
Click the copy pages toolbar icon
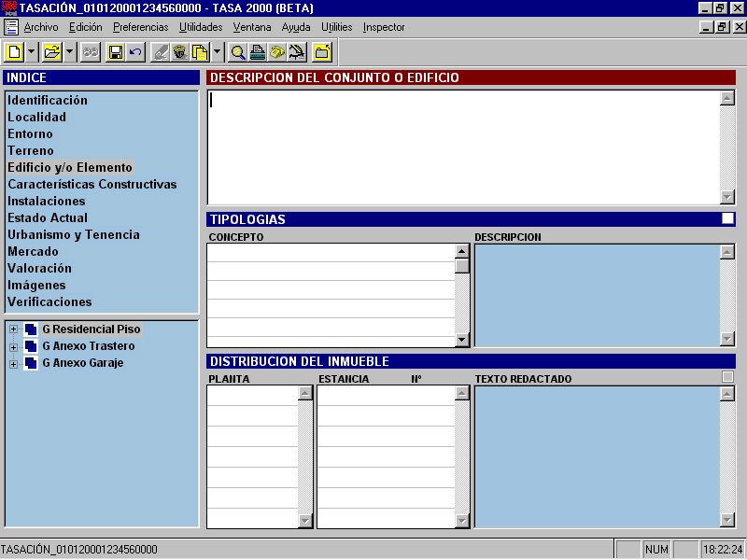pos(200,52)
